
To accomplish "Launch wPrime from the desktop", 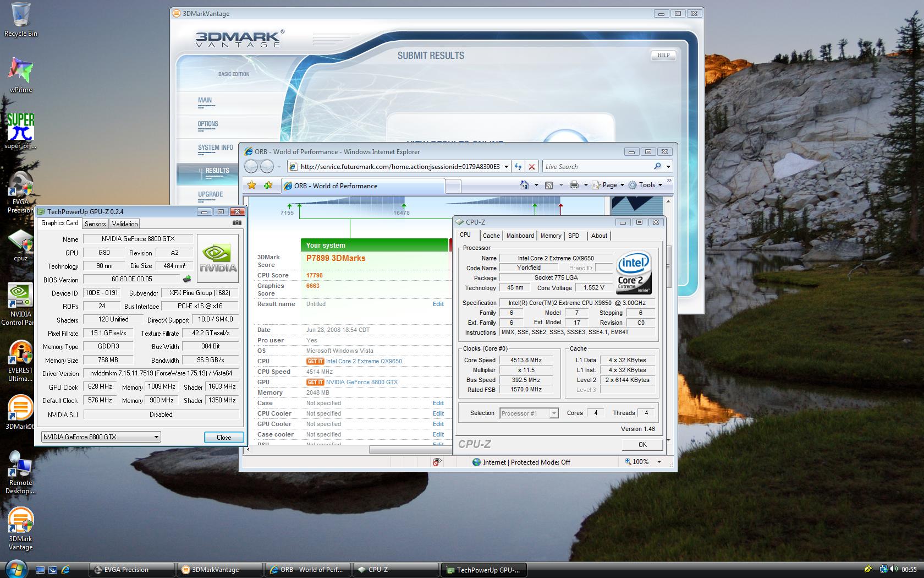I will (x=21, y=75).
